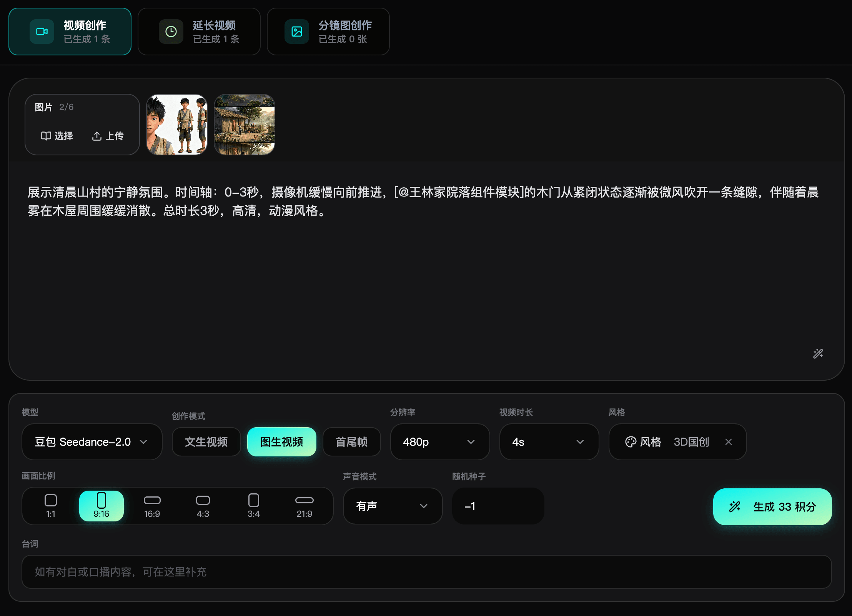
Task: Select 文生视频 creation mode
Action: 206,442
